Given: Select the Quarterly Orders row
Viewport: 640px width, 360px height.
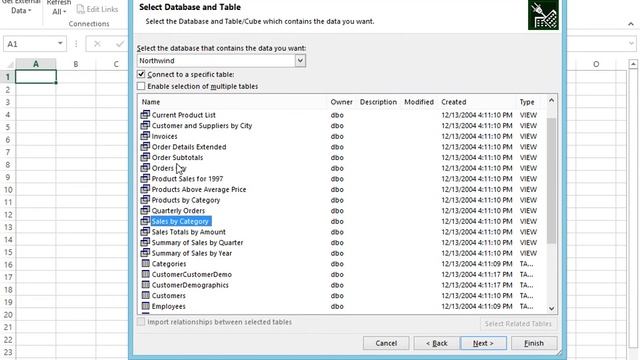Looking at the screenshot, I should coord(342,210).
